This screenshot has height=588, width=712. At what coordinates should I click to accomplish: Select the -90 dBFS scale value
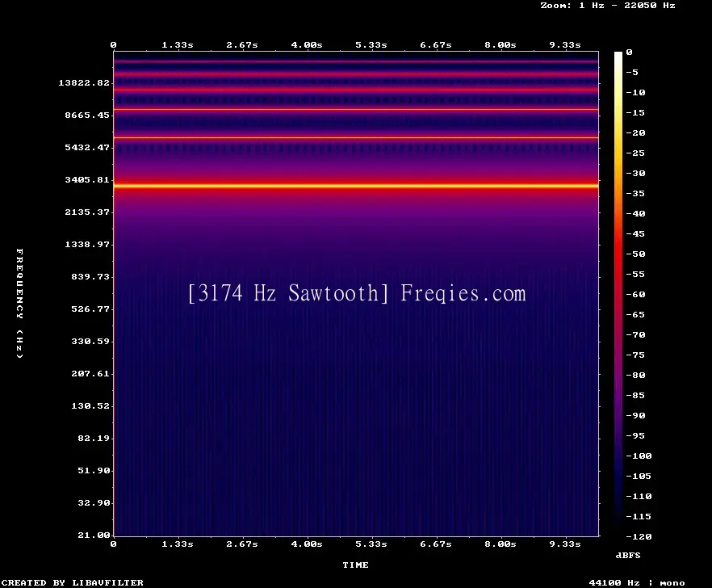[x=635, y=415]
